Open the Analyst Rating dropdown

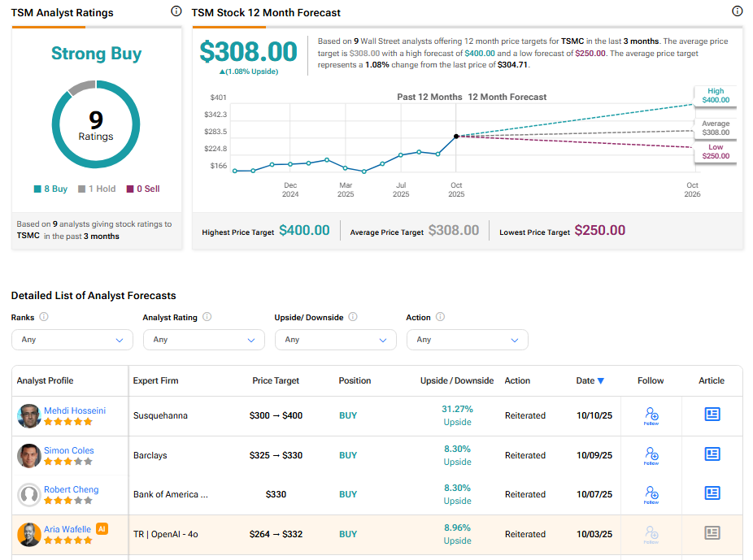203,340
